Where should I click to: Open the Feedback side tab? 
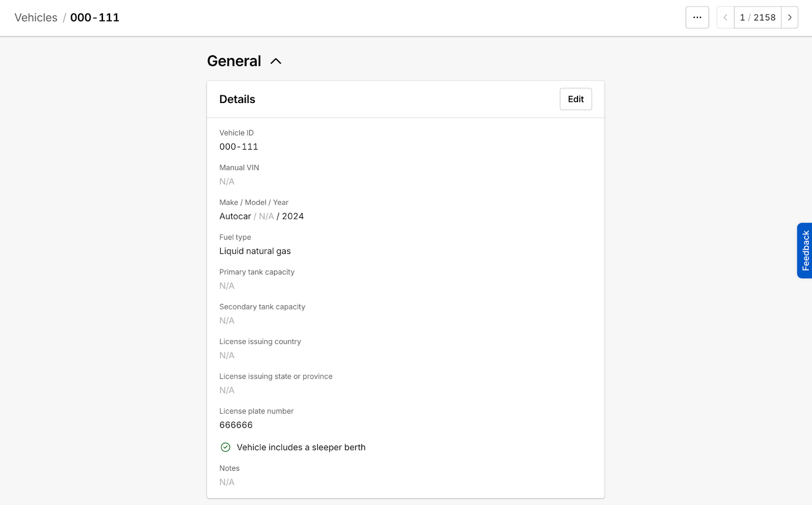point(805,251)
